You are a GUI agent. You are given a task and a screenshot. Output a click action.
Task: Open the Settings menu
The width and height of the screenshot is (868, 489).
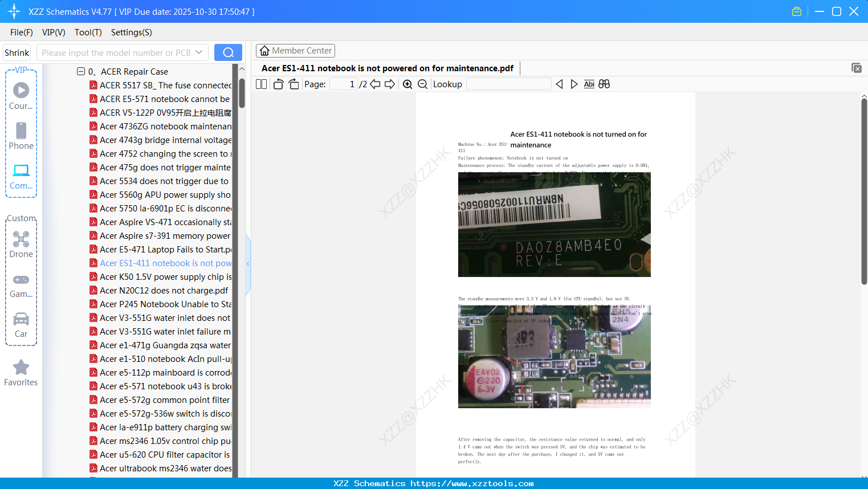click(131, 32)
